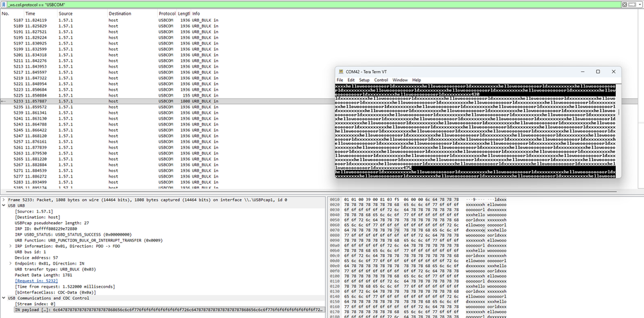Image resolution: width=644 pixels, height=318 pixels.
Task: Minimize the Tera Term window
Action: click(583, 71)
